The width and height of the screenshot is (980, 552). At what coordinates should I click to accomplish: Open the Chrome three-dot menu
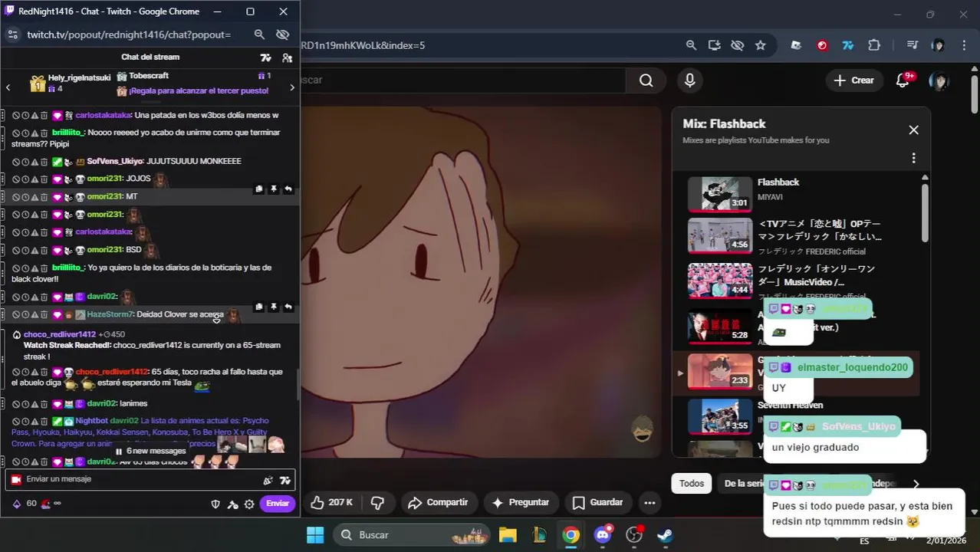(x=964, y=45)
